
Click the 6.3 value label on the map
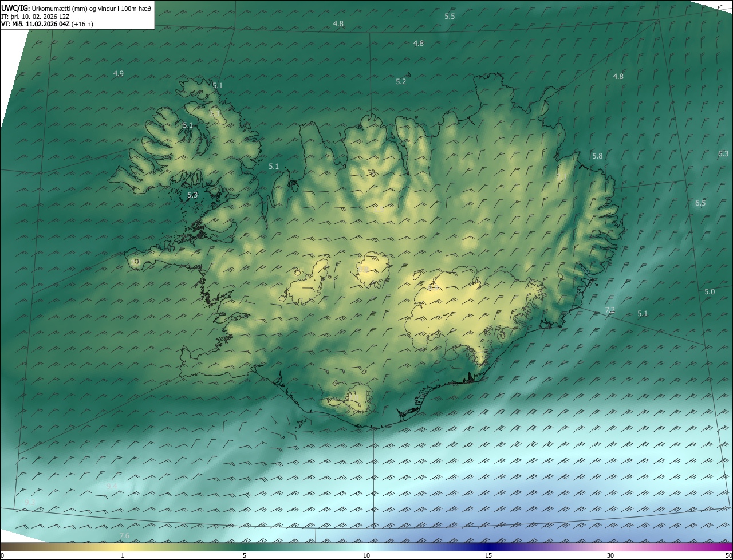click(723, 153)
